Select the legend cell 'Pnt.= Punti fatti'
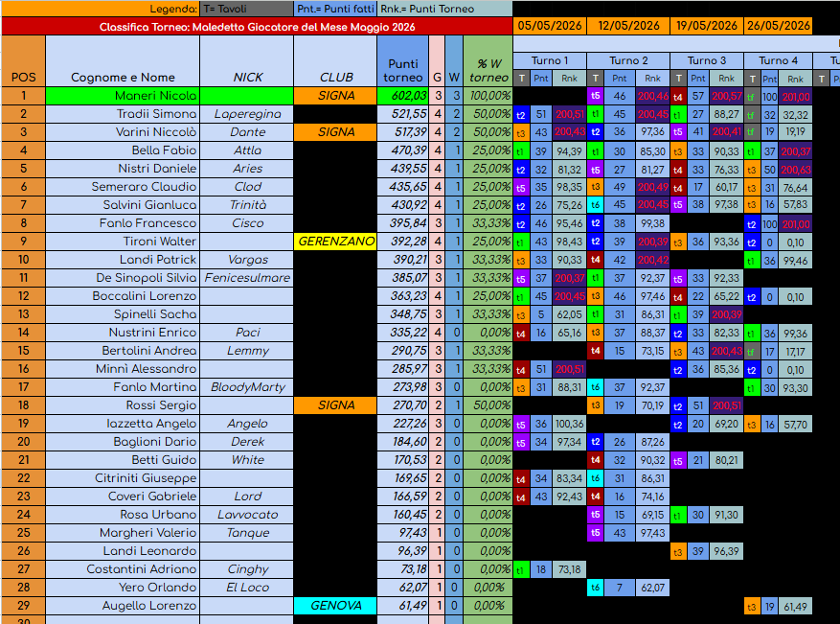This screenshot has height=624, width=840. point(336,10)
